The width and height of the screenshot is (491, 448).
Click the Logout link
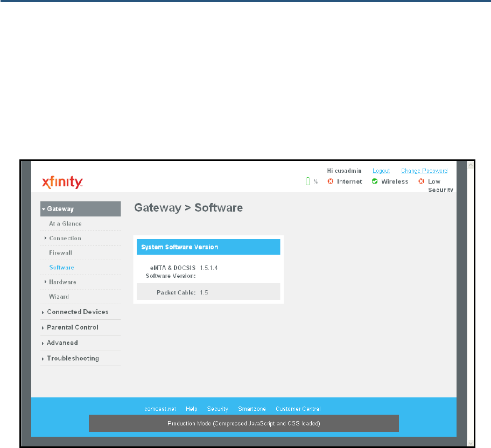pyautogui.click(x=381, y=171)
